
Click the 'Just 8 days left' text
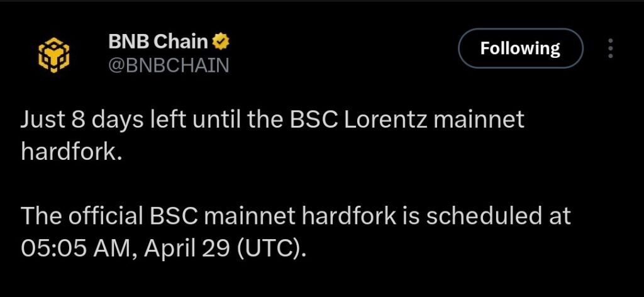pyautogui.click(x=92, y=120)
